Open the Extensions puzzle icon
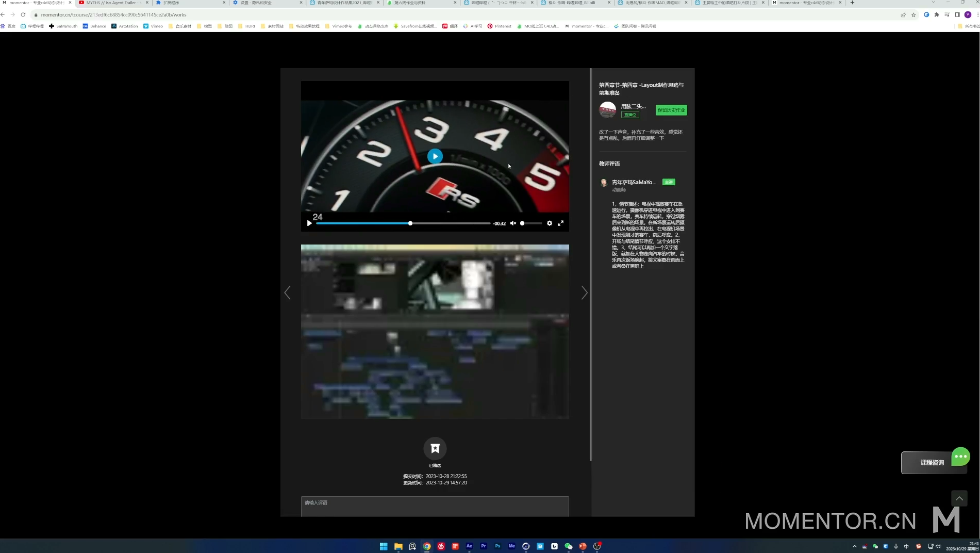The image size is (980, 553). pos(937,14)
